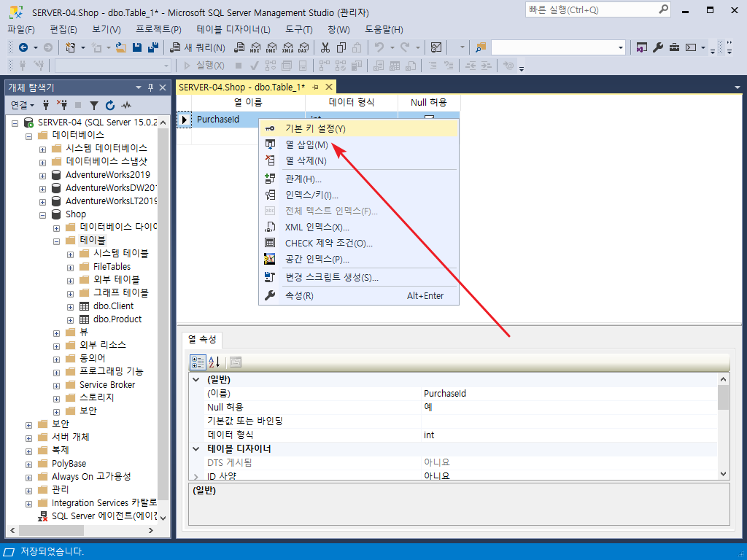Click the XMLA query icon
This screenshot has width=747, height=560.
click(x=287, y=47)
